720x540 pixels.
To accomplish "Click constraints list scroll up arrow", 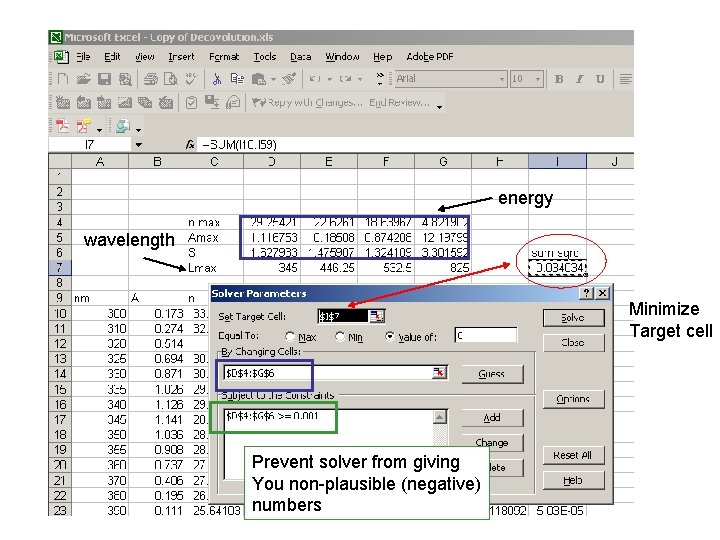I will coord(440,417).
